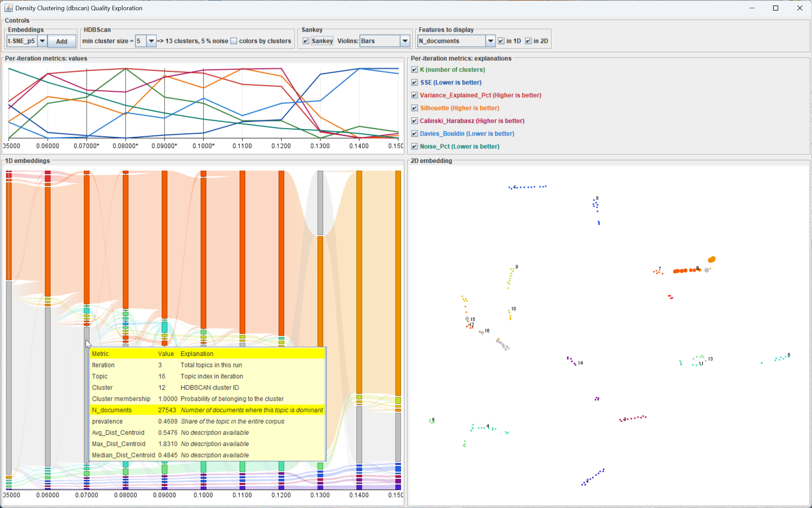Viewport: 812px width, 508px height.
Task: Maximize the application window
Action: coord(775,8)
